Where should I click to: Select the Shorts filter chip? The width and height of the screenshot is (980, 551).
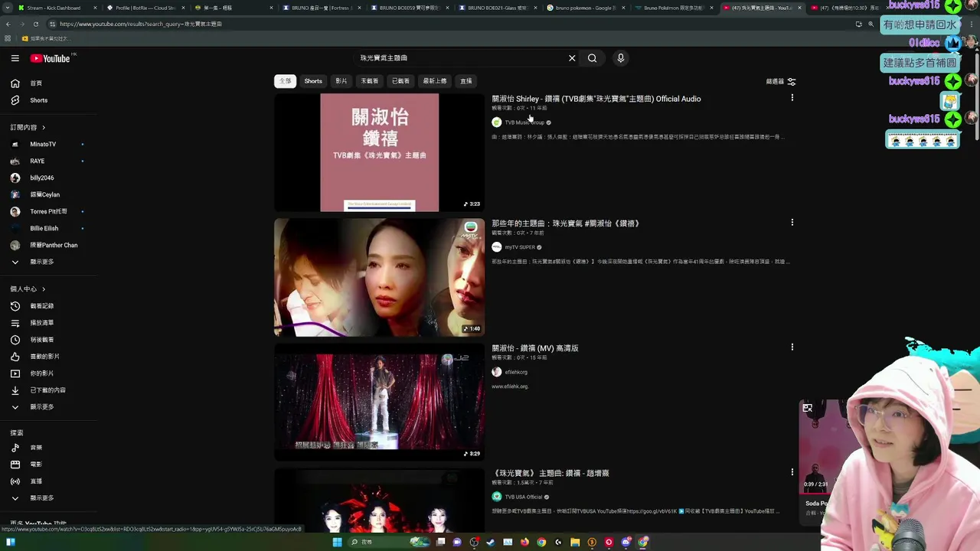tap(313, 81)
